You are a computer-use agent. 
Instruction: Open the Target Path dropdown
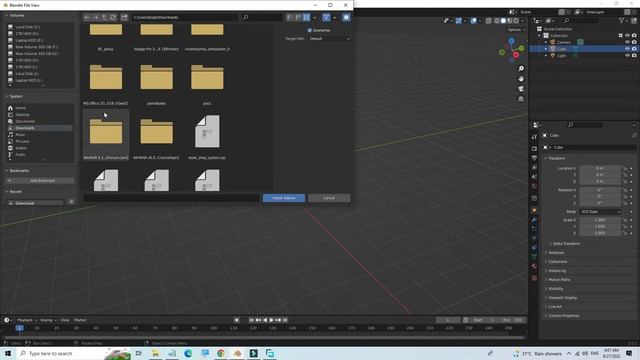(x=329, y=39)
